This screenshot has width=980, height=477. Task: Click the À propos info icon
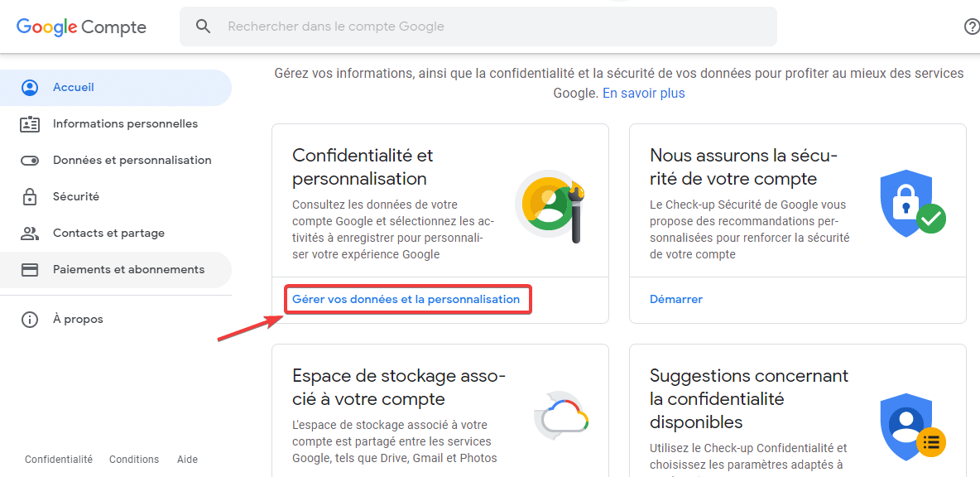click(29, 320)
